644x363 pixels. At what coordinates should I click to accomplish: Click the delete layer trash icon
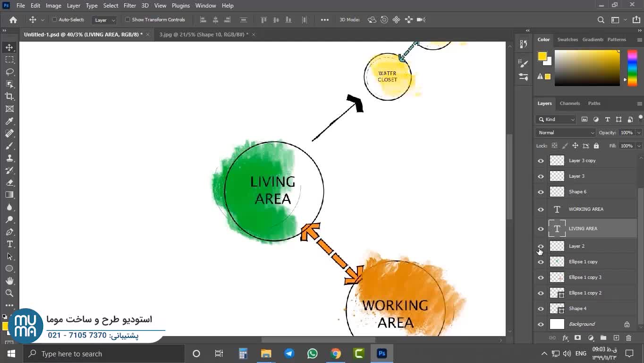coord(628,338)
